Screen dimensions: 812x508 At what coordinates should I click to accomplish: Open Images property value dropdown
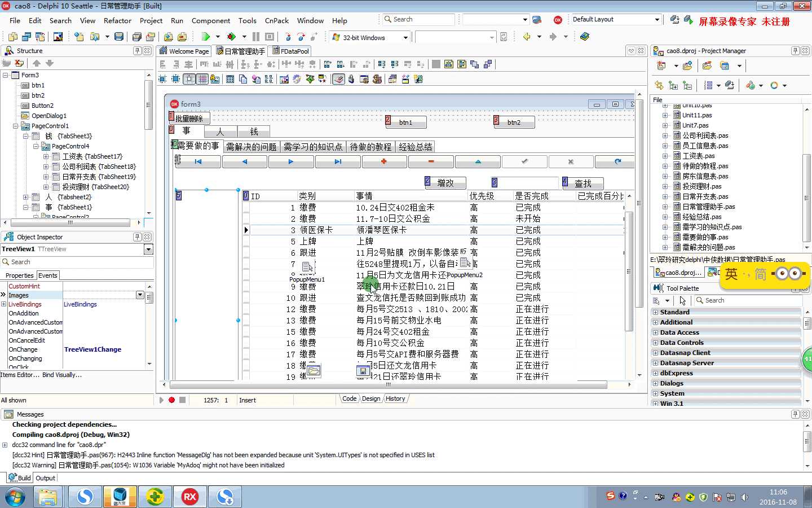(140, 295)
